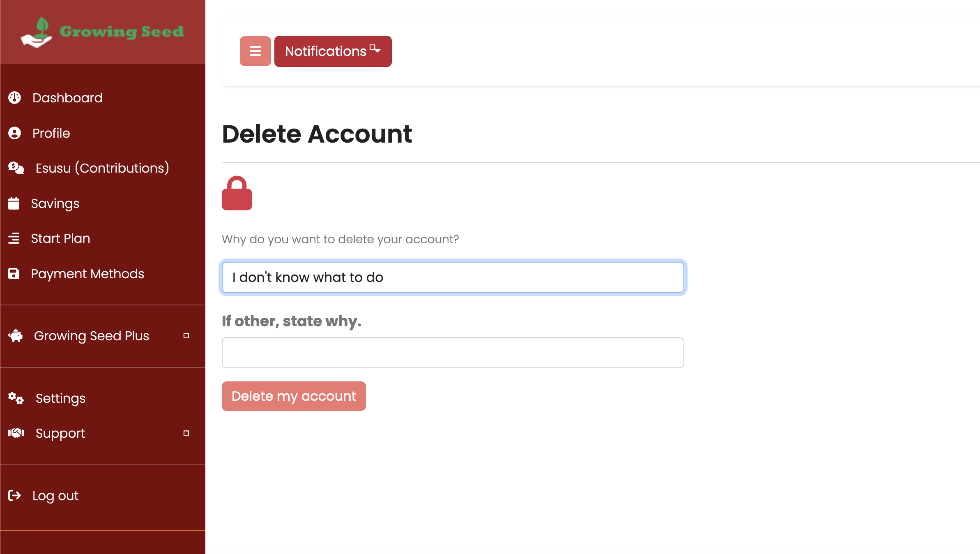Expand the Growing Seed Plus submenu
This screenshot has width=980, height=554.
pyautogui.click(x=186, y=336)
